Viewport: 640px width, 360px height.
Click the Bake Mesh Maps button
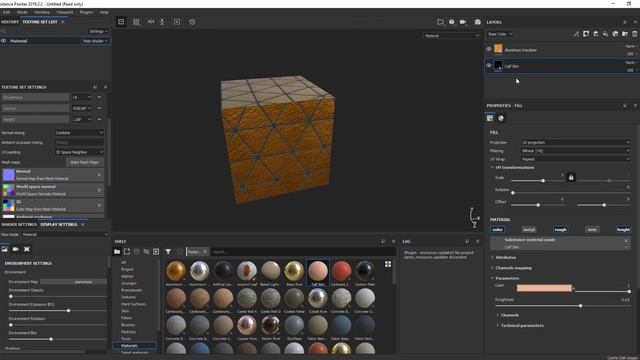84,162
